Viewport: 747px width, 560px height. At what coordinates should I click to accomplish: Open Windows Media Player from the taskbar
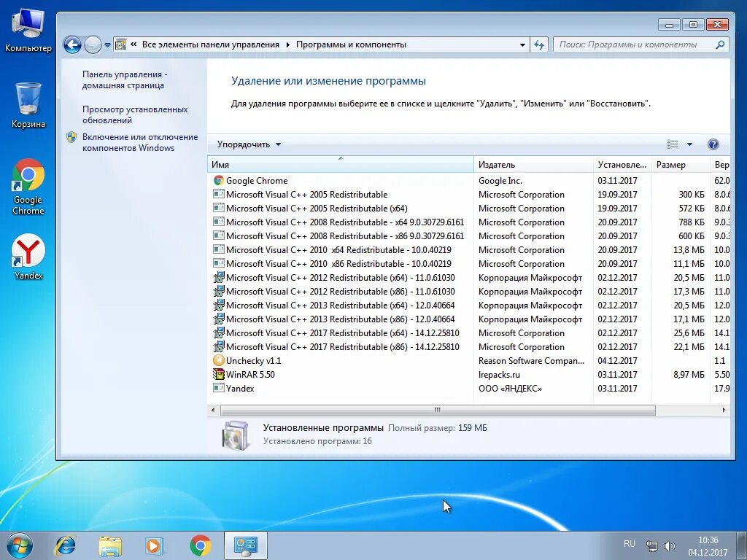coord(154,545)
